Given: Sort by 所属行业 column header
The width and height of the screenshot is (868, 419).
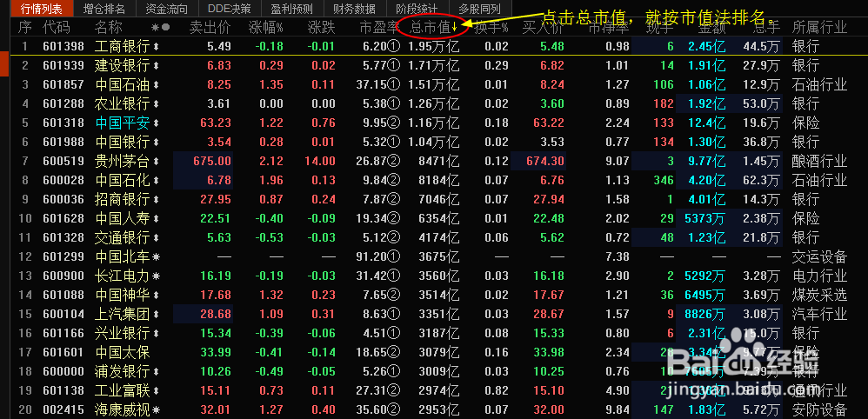Looking at the screenshot, I should (819, 27).
